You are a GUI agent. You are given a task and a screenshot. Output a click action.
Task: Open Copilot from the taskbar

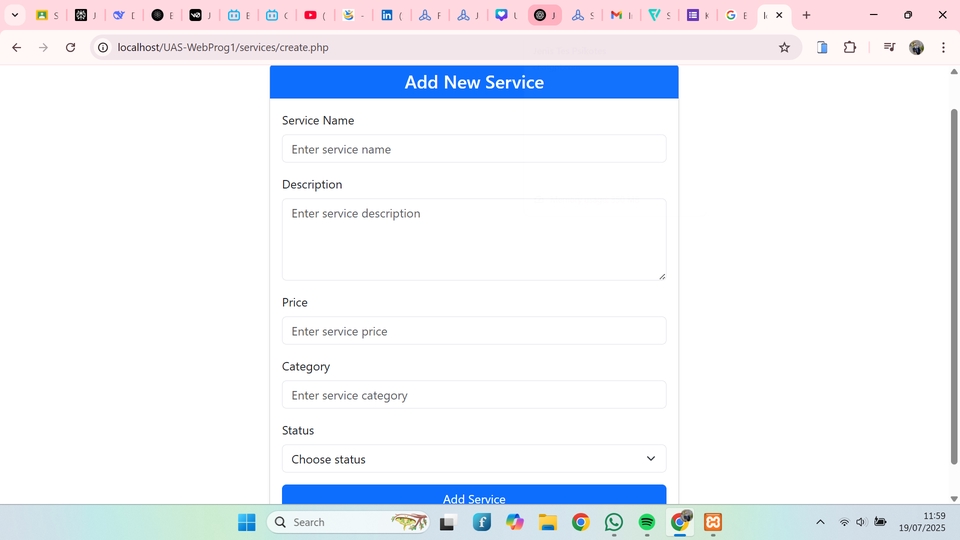(515, 522)
